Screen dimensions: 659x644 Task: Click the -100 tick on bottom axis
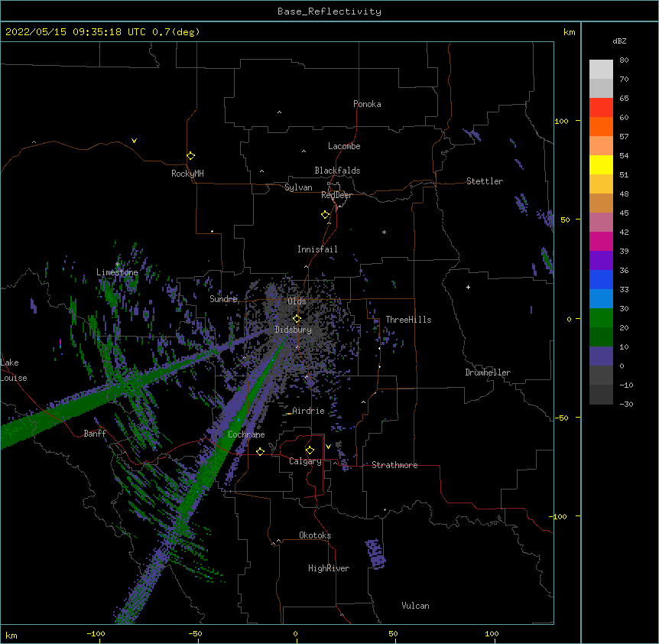[x=96, y=633]
